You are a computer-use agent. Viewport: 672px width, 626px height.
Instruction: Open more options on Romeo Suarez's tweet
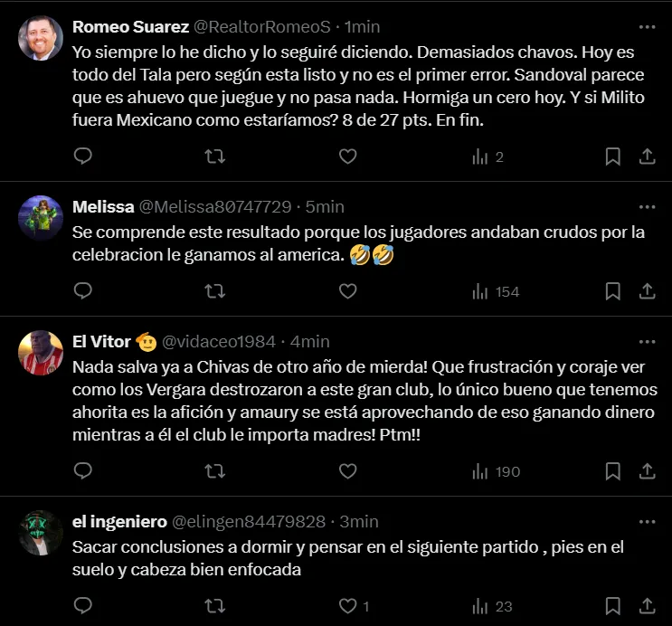tap(647, 26)
